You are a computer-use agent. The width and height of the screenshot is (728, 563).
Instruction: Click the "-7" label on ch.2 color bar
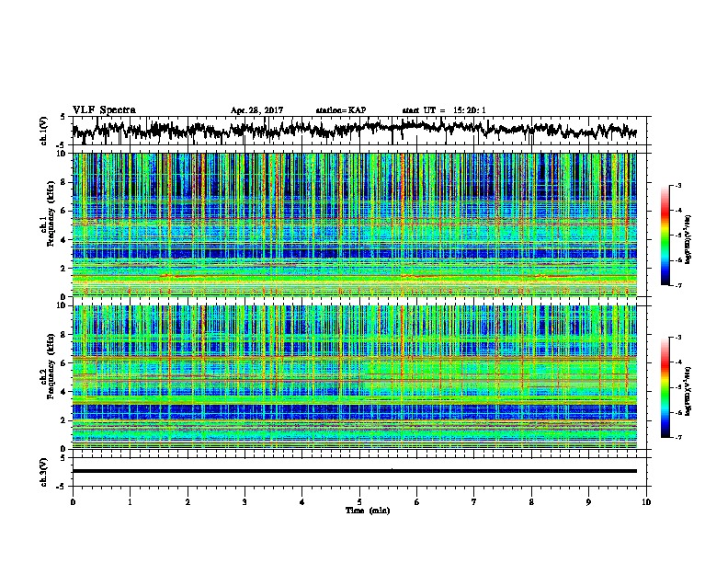[x=677, y=437]
